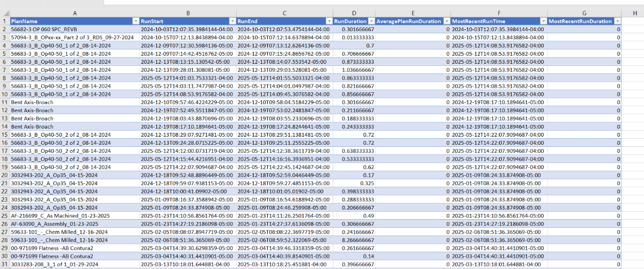Open the RunDuration filter dropdown arrow
The height and width of the screenshot is (269, 644).
tap(370, 21)
